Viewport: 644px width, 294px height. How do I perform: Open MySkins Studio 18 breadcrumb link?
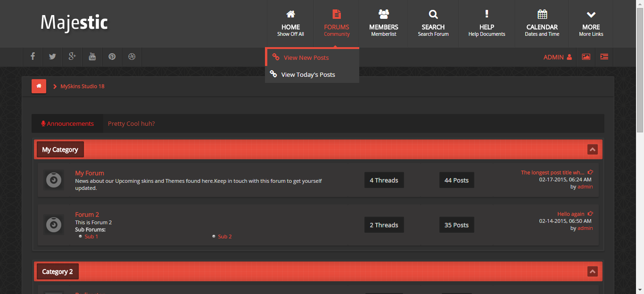(83, 86)
